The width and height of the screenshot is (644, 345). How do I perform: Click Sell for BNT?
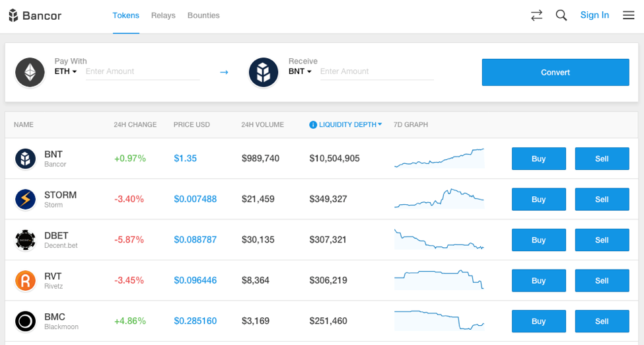[x=602, y=159]
